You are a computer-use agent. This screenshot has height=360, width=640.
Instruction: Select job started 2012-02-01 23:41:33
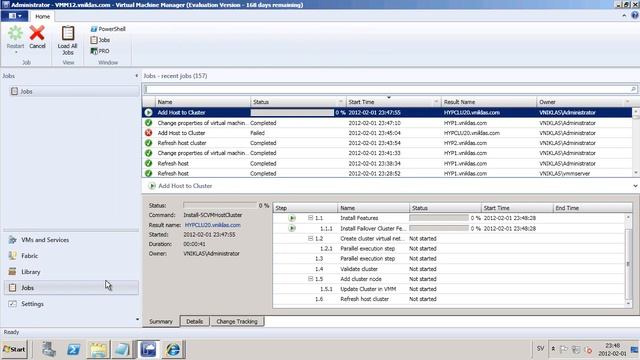387,153
